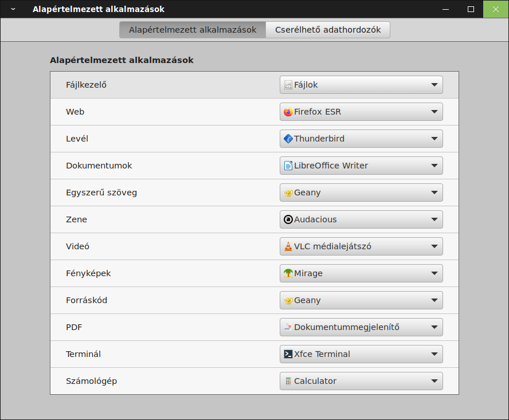This screenshot has width=509, height=420.
Task: Click the Fényképek row label
Action: 88,274
